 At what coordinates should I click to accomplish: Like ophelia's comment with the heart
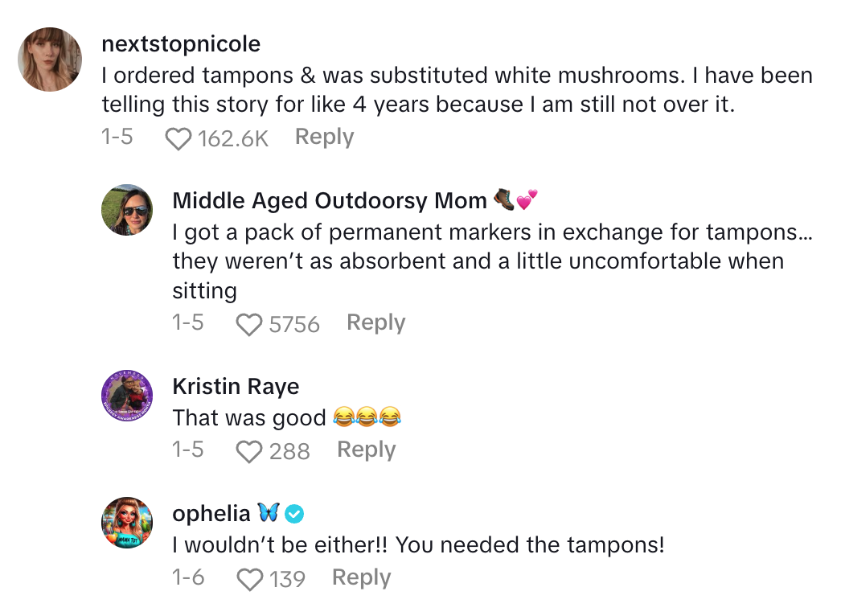click(x=250, y=579)
